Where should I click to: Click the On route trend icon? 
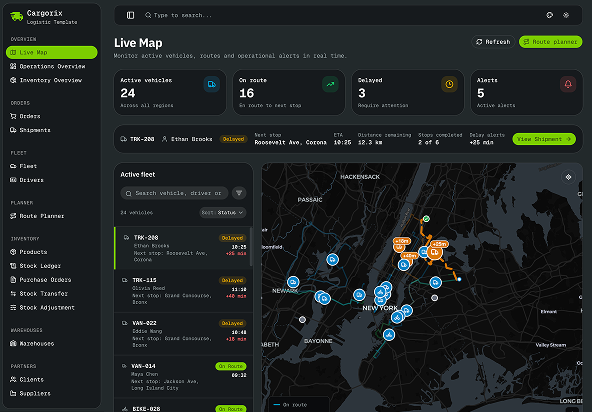pos(330,84)
